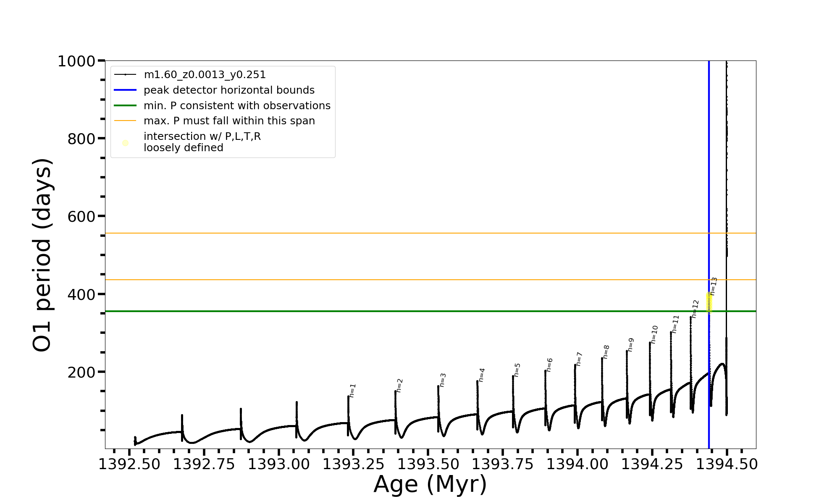Click the pale yellow legend dot

[125, 143]
